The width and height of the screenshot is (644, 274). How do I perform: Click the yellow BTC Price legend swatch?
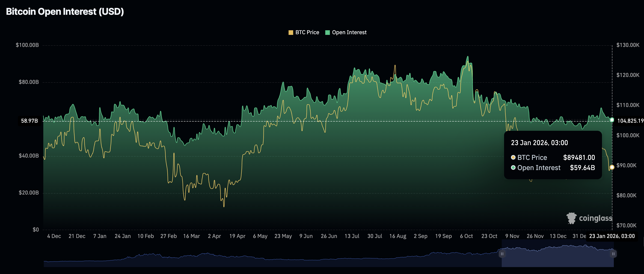pyautogui.click(x=291, y=33)
